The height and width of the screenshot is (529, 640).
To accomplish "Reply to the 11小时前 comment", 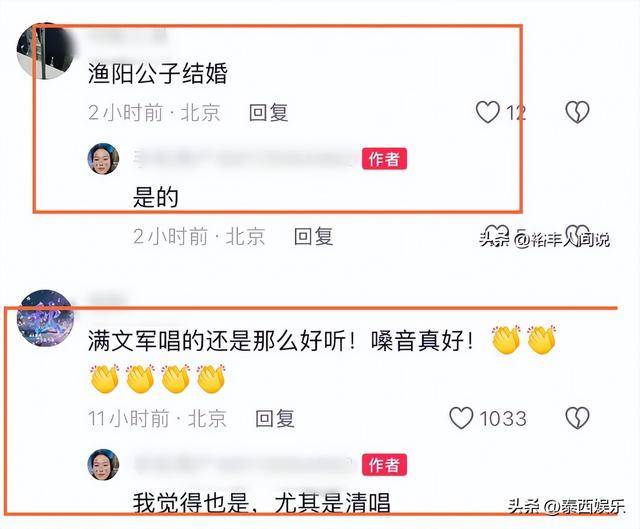I will 275,418.
